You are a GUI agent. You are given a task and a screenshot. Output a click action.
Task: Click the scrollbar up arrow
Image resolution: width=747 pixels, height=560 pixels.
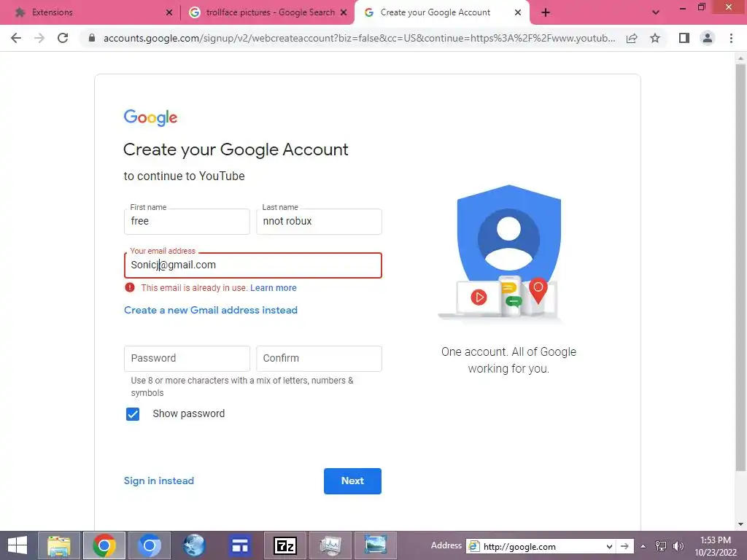(x=740, y=58)
